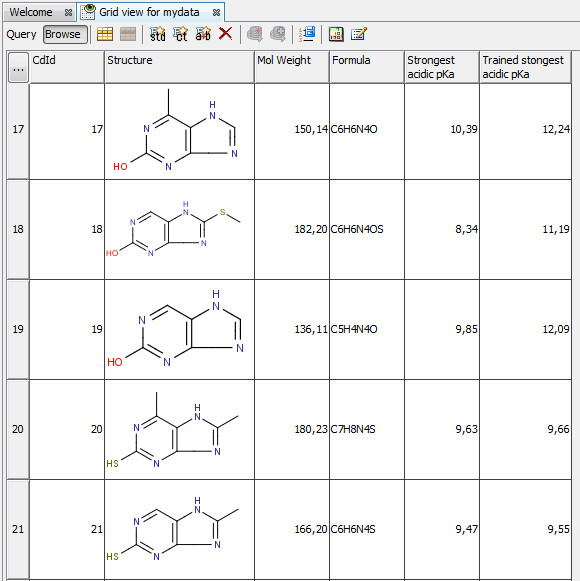
Task: Click the grey database icon with red star
Action: point(255,34)
